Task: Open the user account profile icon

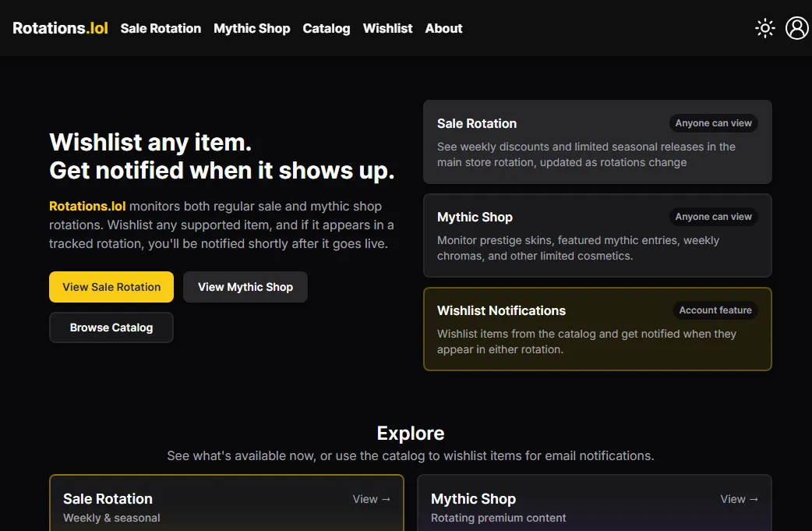Action: pyautogui.click(x=796, y=29)
